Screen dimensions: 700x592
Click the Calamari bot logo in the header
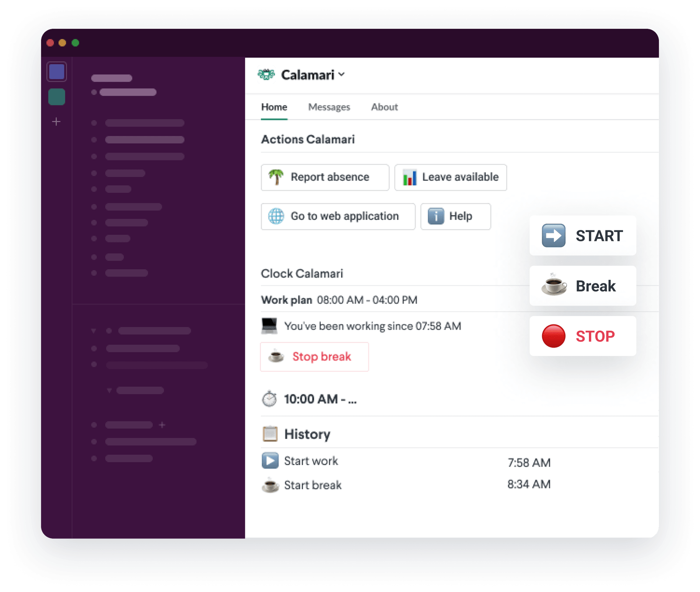266,74
